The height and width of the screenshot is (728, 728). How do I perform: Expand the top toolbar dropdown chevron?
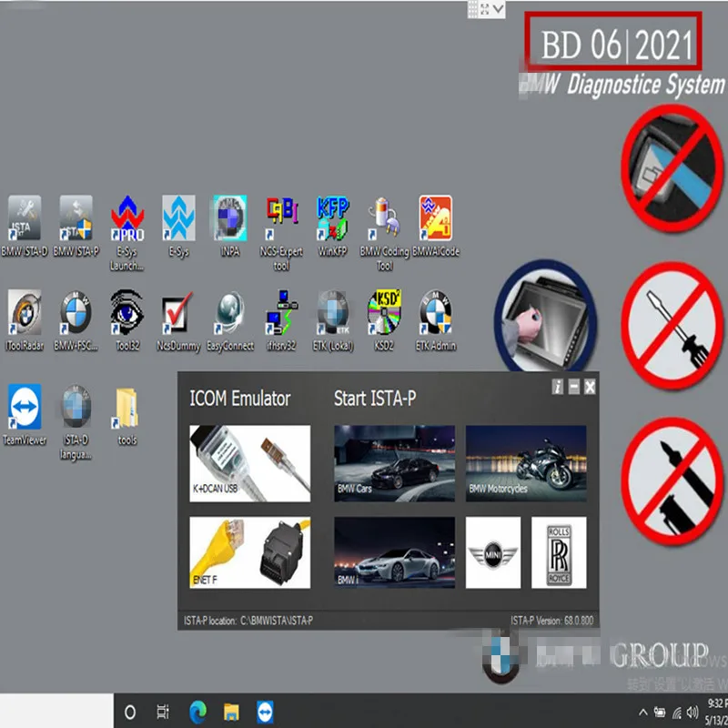(x=498, y=9)
